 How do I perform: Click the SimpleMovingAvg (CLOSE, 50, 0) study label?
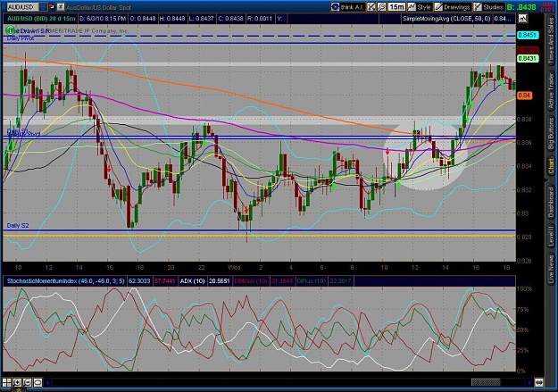(x=446, y=19)
